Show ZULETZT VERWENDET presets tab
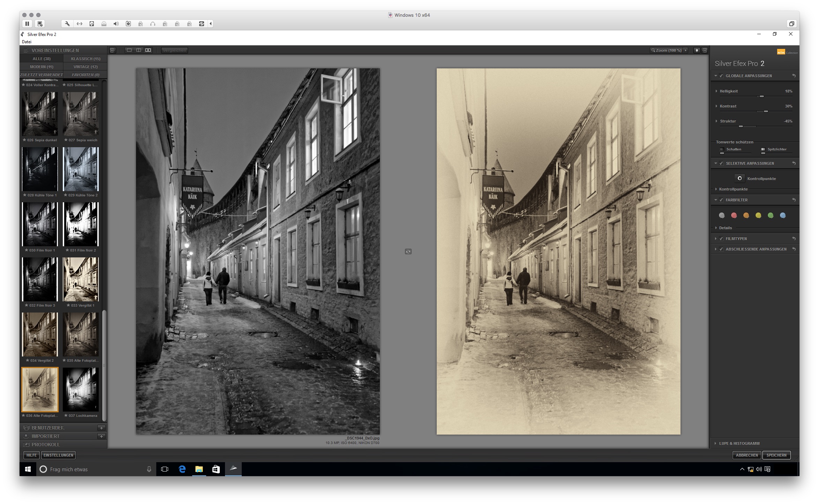The width and height of the screenshot is (819, 504). pyautogui.click(x=42, y=75)
